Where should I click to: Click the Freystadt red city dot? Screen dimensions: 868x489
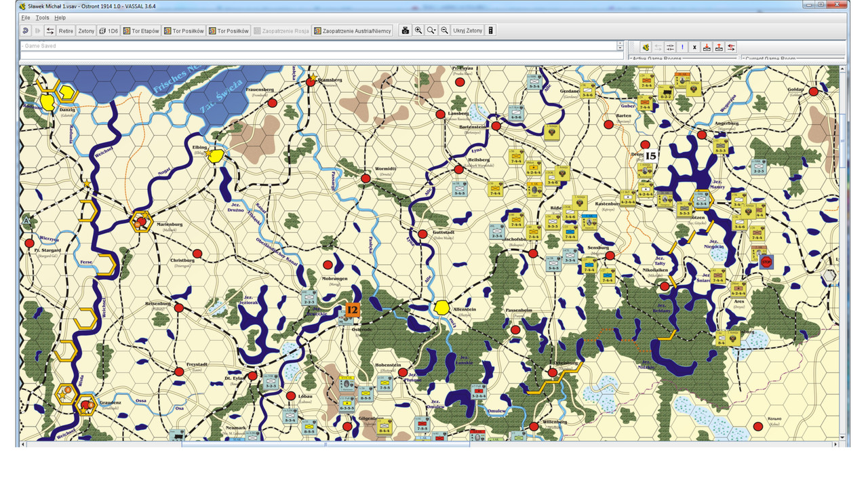(179, 372)
